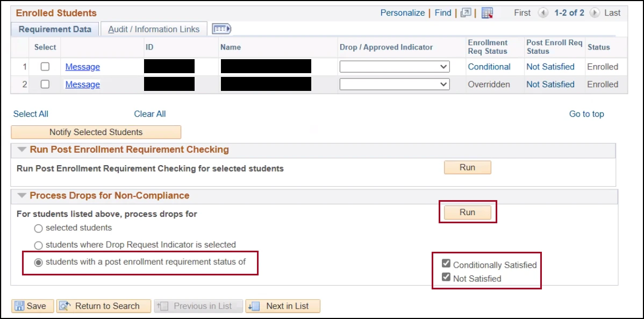Click the Last link in grid navigation
The height and width of the screenshot is (319, 644).
coord(612,13)
